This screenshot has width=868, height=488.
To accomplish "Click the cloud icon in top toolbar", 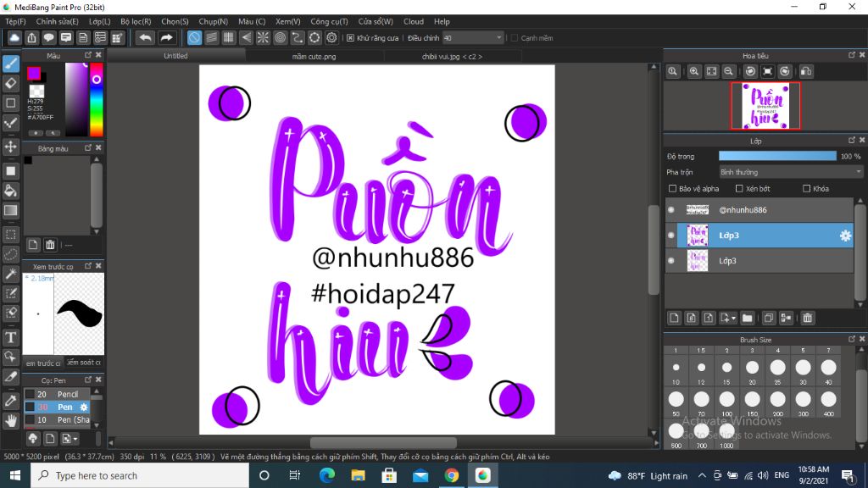I will 14,37.
